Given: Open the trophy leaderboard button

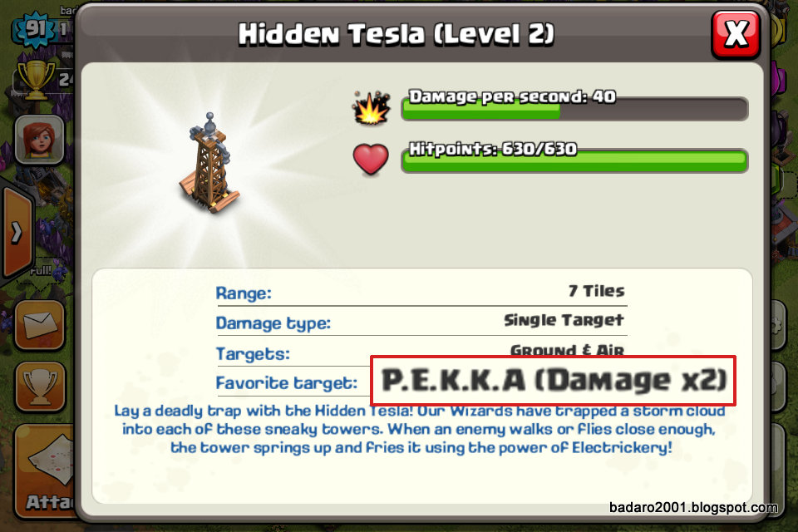Looking at the screenshot, I should [40, 387].
